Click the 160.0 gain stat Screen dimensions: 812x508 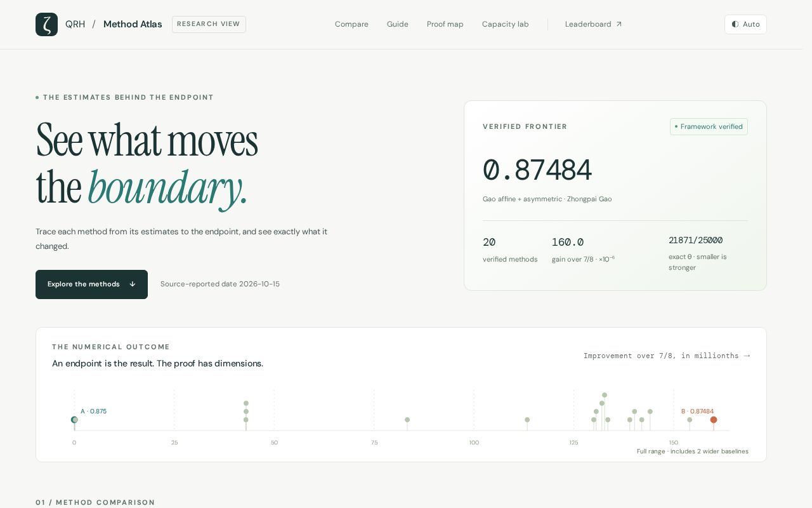(x=584, y=250)
